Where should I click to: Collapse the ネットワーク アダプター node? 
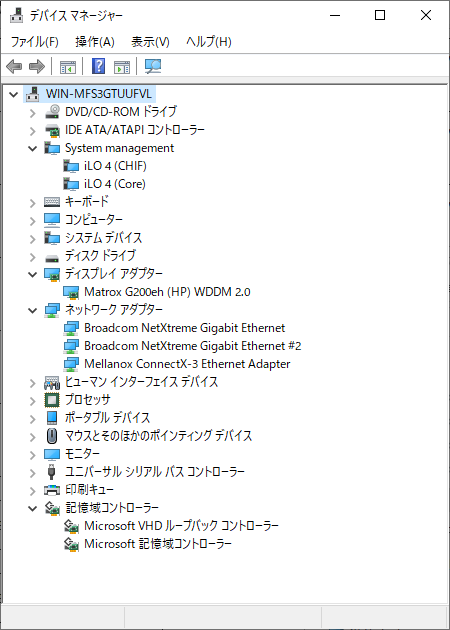click(33, 311)
